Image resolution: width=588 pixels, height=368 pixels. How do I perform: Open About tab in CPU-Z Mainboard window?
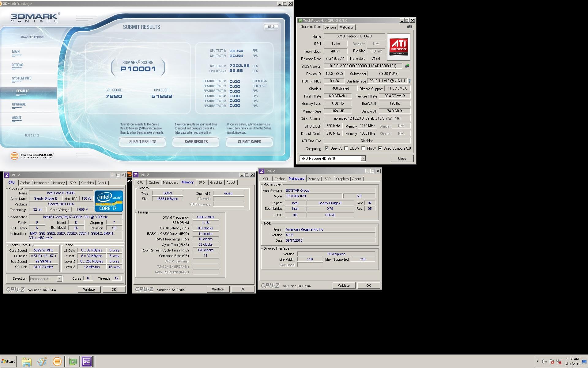(x=356, y=179)
